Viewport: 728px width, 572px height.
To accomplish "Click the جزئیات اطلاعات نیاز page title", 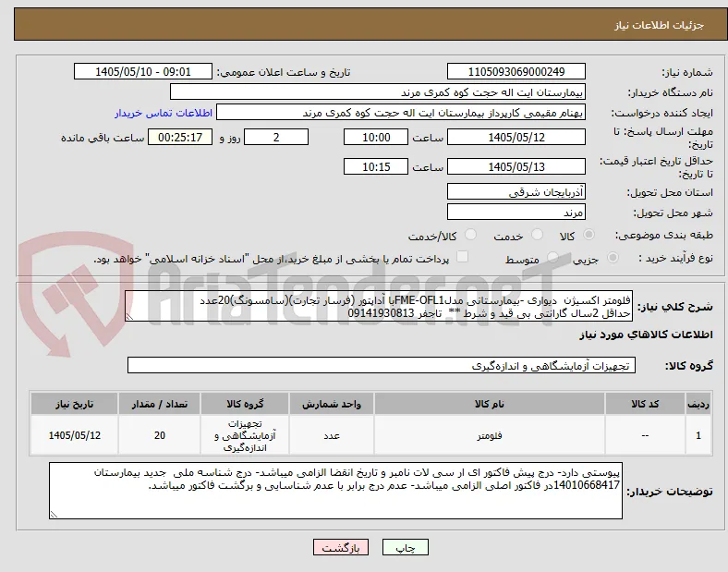I will pyautogui.click(x=660, y=25).
